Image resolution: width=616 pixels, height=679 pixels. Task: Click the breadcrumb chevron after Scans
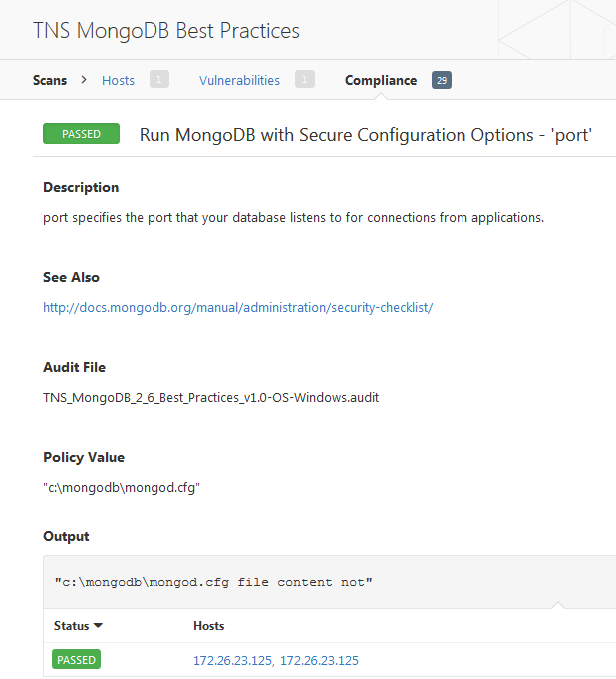[x=84, y=80]
